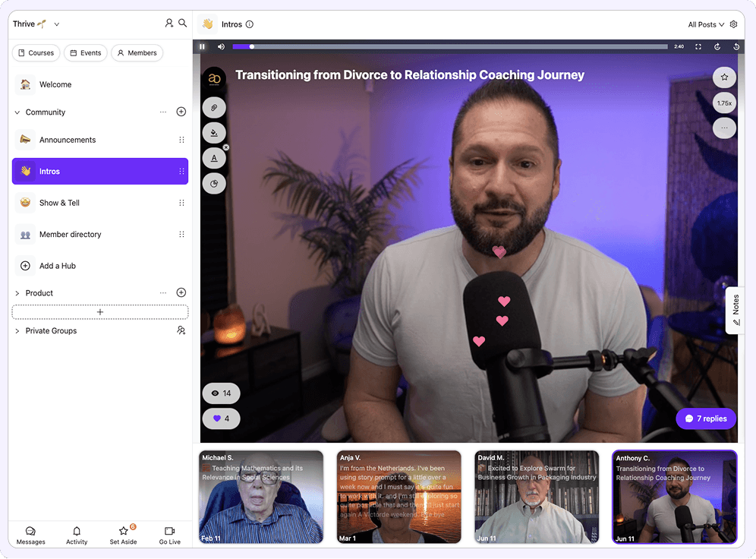Screen dimensions: 756x559
Task: Star the current video post
Action: (724, 77)
